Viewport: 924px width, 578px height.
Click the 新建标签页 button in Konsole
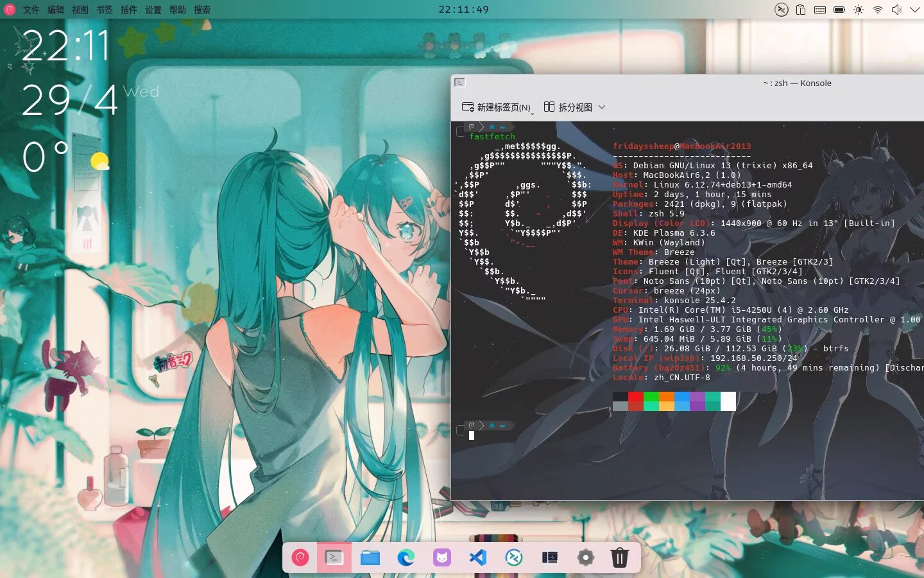coord(497,107)
